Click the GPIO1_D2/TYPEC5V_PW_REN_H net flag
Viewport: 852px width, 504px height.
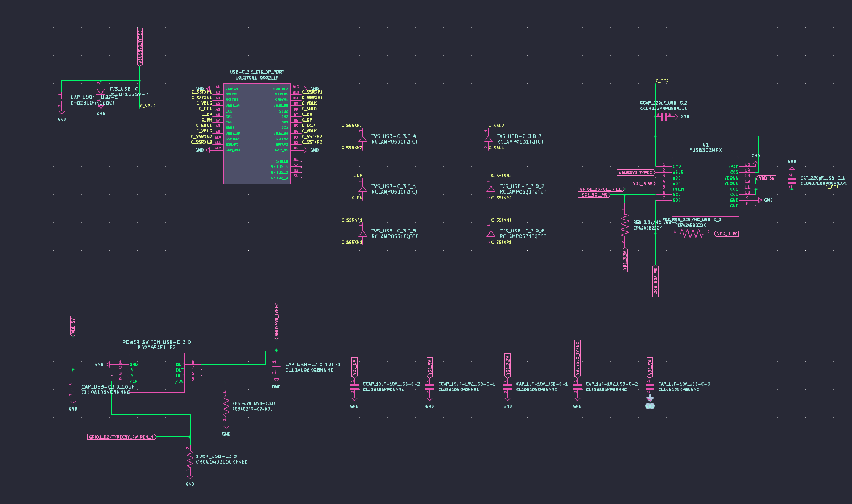122,437
